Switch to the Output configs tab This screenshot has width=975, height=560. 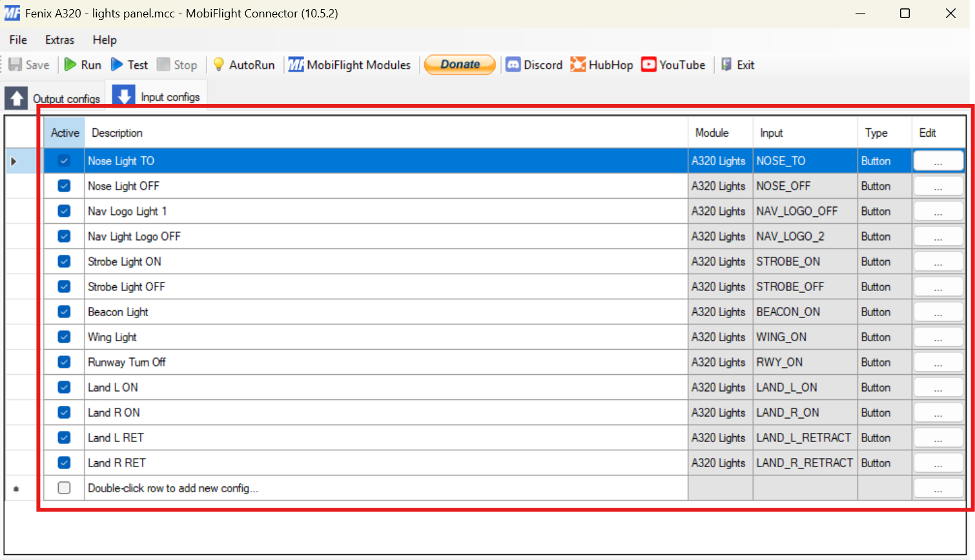pos(53,99)
